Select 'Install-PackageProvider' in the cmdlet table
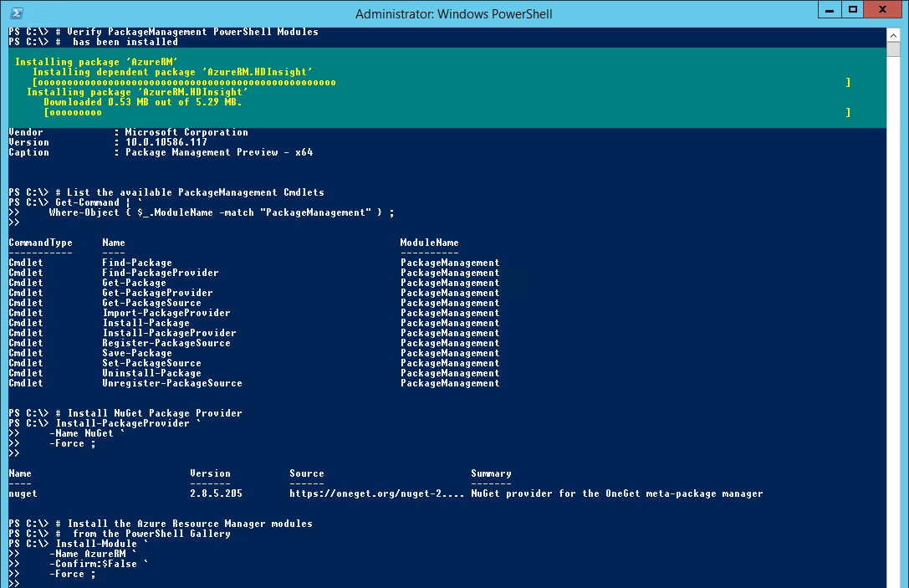The width and height of the screenshot is (909, 588). [169, 333]
